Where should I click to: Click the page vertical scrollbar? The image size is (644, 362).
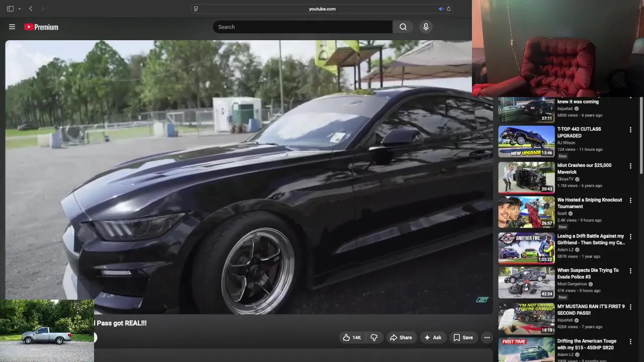click(641, 136)
